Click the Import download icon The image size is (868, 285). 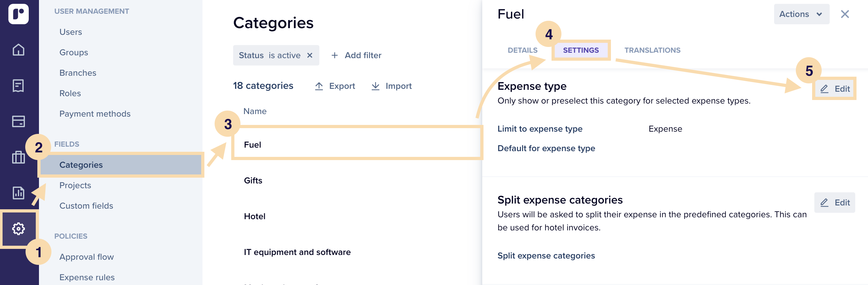(375, 86)
